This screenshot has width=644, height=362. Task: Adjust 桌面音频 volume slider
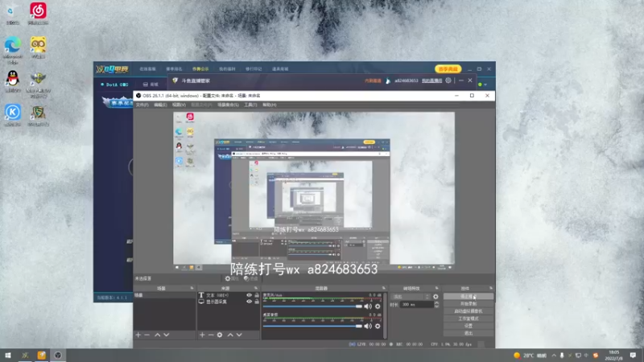312,326
